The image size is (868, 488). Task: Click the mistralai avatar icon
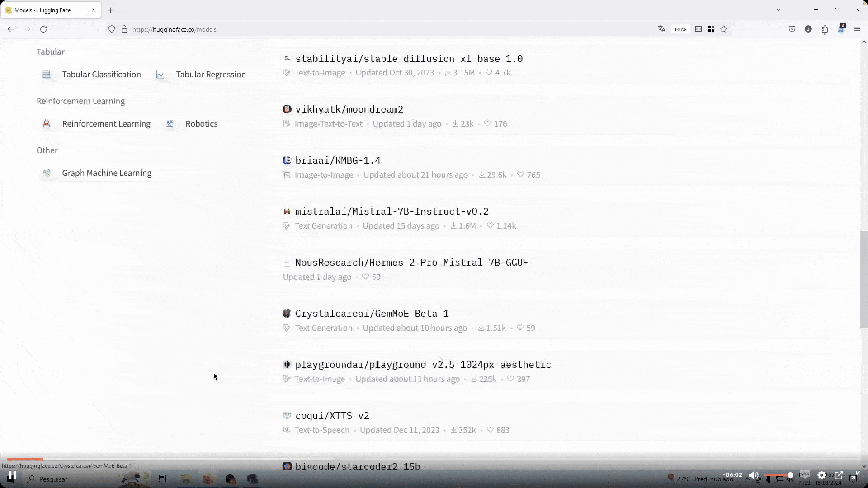pos(287,211)
